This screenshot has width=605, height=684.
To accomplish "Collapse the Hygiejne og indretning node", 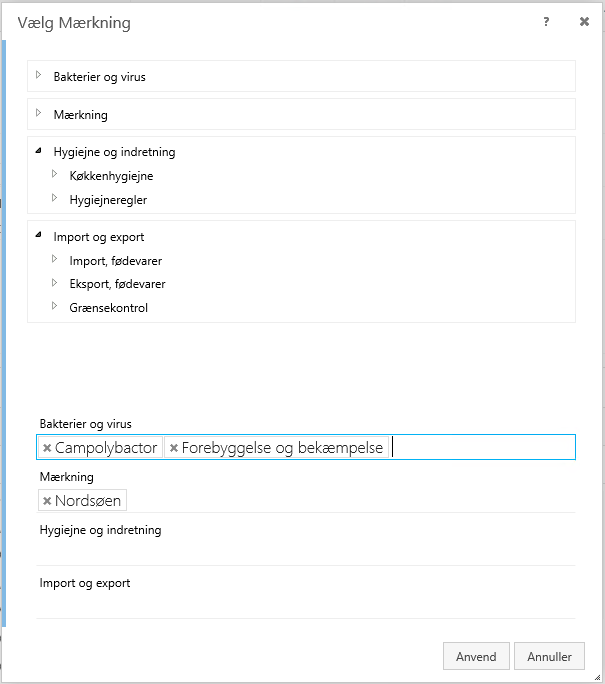I will 39,152.
